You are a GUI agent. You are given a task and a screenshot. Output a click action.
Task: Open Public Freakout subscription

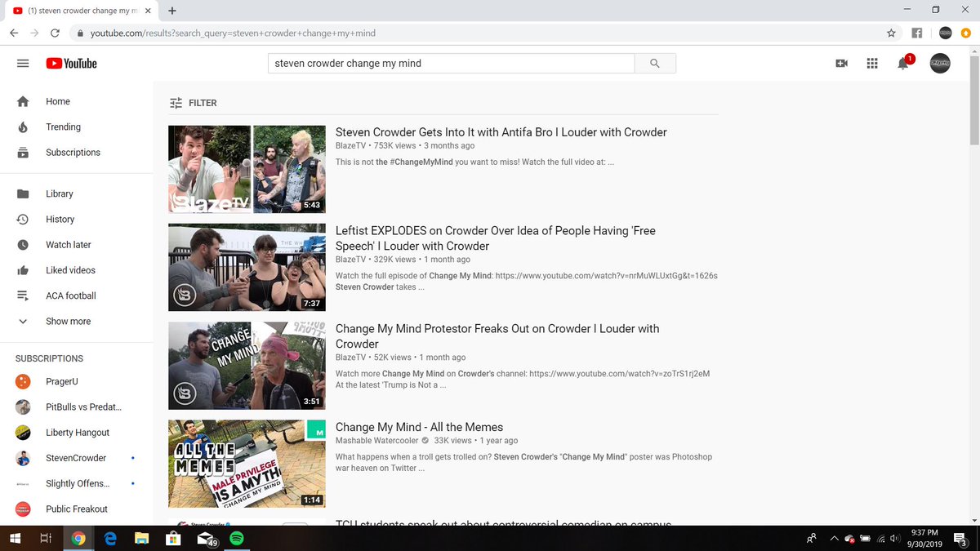(77, 509)
